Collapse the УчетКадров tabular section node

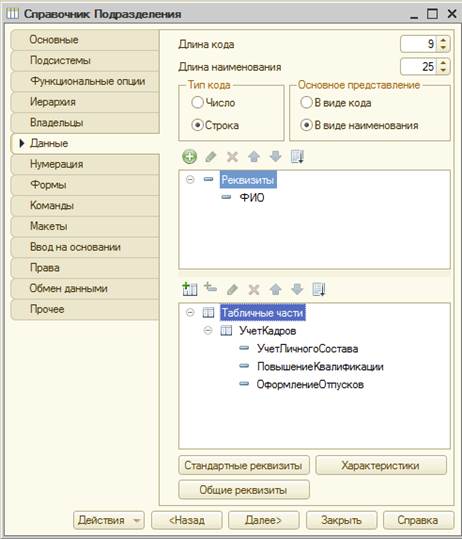208,331
